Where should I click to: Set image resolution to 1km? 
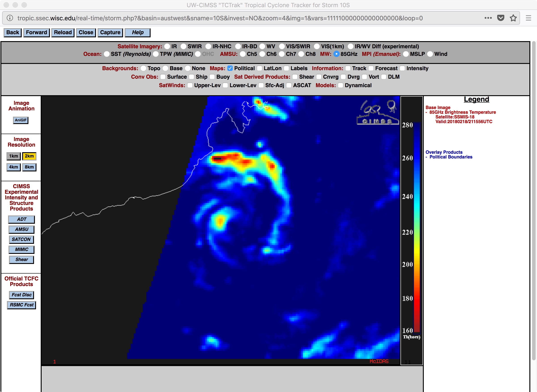point(14,156)
